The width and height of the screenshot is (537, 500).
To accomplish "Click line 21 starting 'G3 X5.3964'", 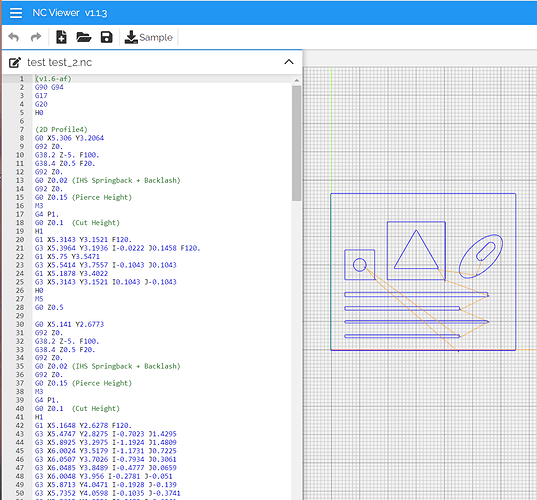I will click(x=117, y=248).
